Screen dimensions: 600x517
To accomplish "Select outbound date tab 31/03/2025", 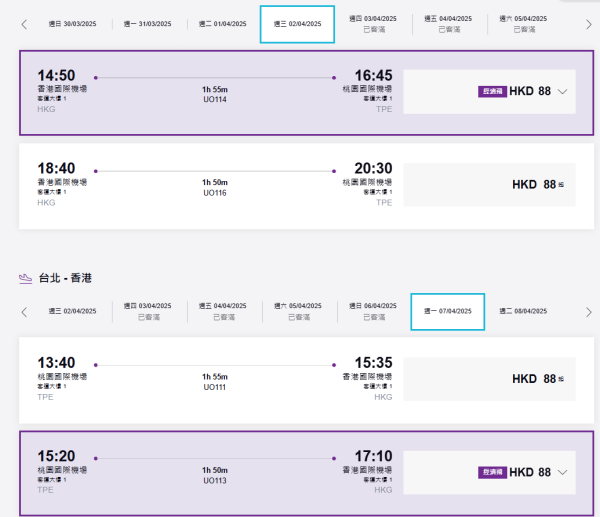I will (x=147, y=24).
